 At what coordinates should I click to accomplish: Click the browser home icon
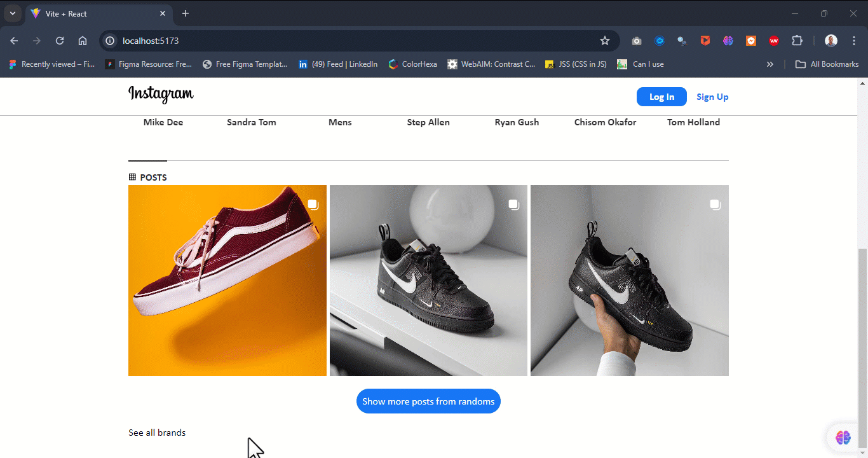point(83,41)
